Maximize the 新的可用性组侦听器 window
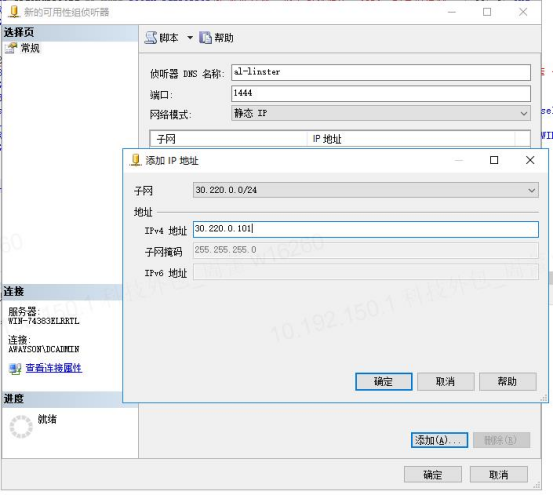 (x=487, y=12)
